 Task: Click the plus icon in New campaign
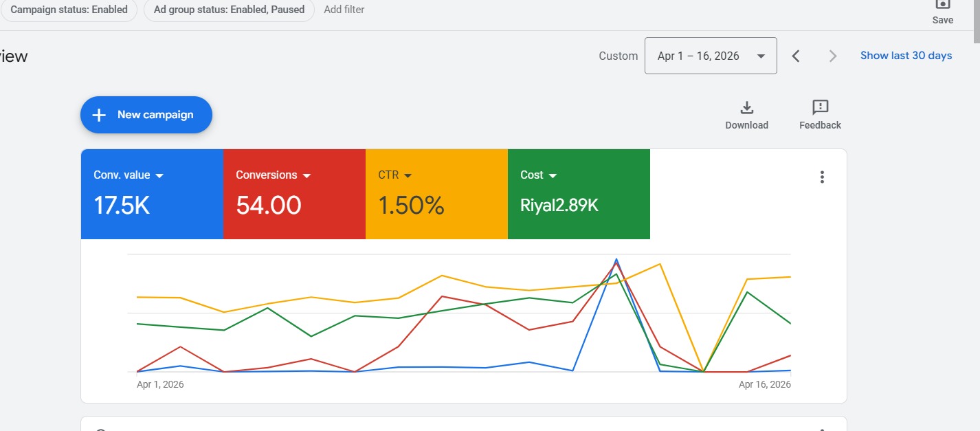(x=100, y=115)
